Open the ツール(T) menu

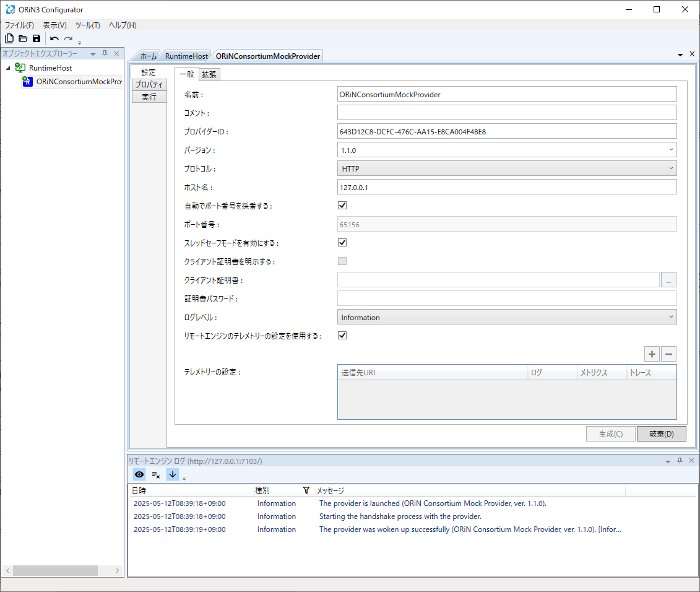87,25
